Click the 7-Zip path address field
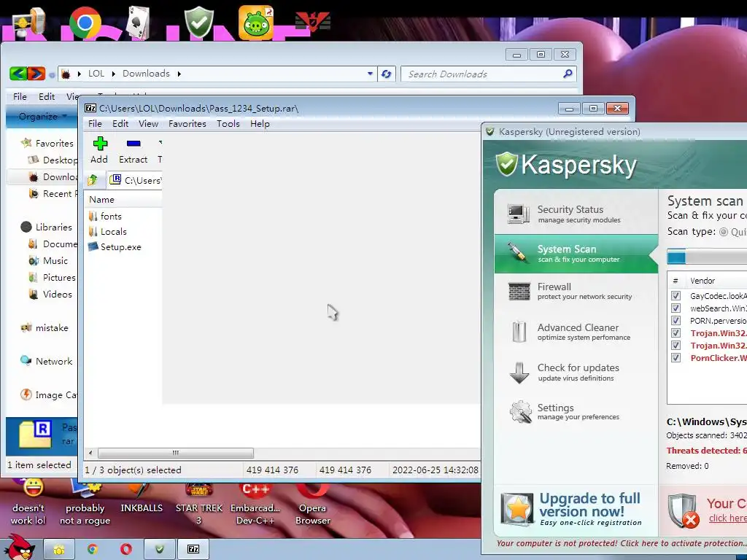The image size is (747, 560). pos(135,180)
